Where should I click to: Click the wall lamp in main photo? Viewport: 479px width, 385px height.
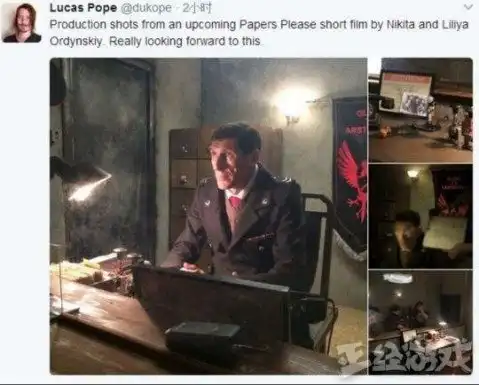(x=292, y=104)
